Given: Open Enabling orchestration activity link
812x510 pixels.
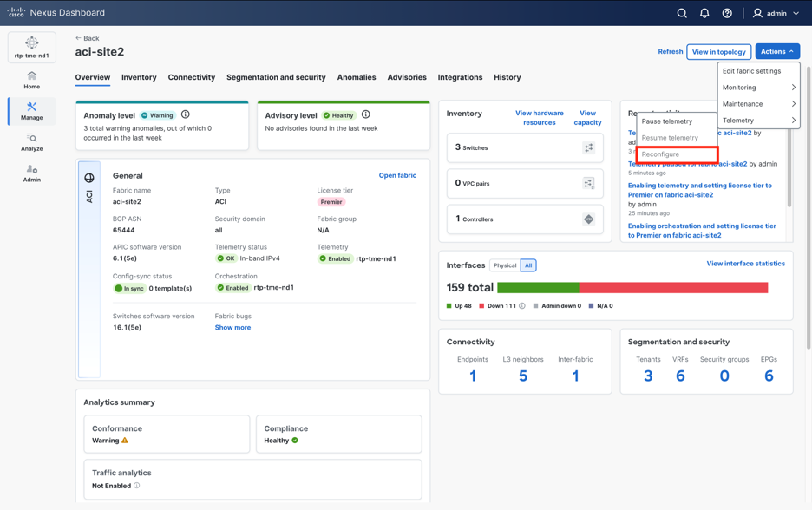Looking at the screenshot, I should coord(702,231).
